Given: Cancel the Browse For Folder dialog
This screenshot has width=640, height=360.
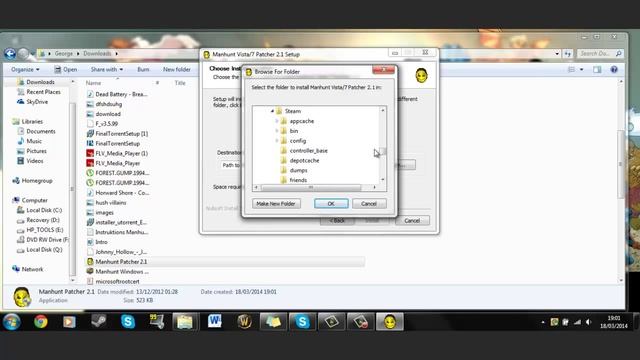Looking at the screenshot, I should (369, 203).
